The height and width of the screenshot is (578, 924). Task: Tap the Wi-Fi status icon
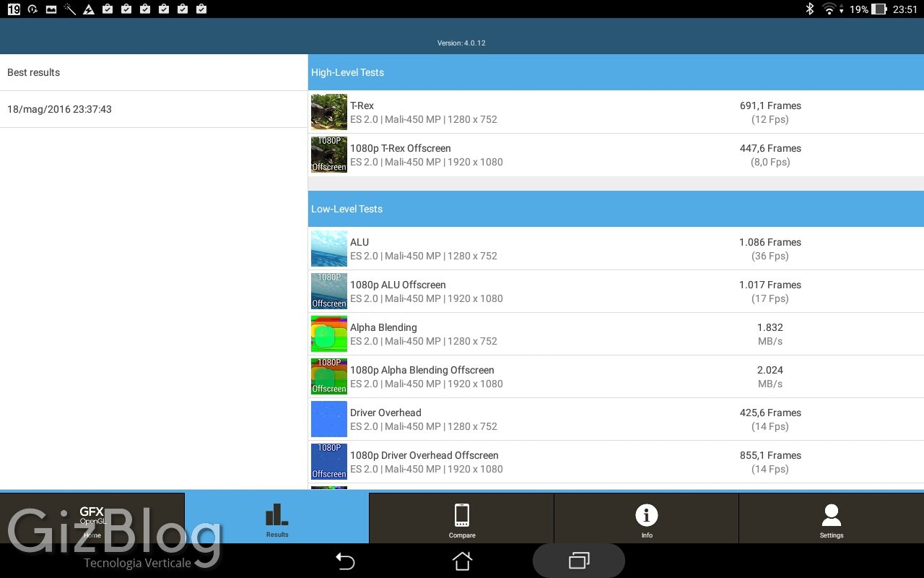(x=829, y=9)
